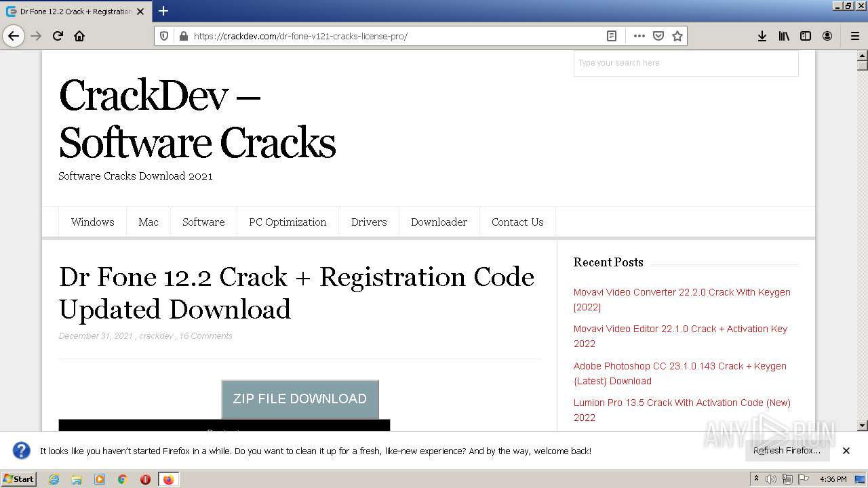
Task: Open the Firefox account icon
Action: coord(827,36)
